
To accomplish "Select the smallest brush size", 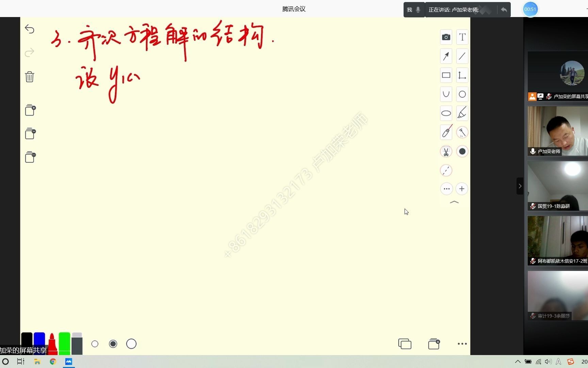I will click(x=95, y=344).
